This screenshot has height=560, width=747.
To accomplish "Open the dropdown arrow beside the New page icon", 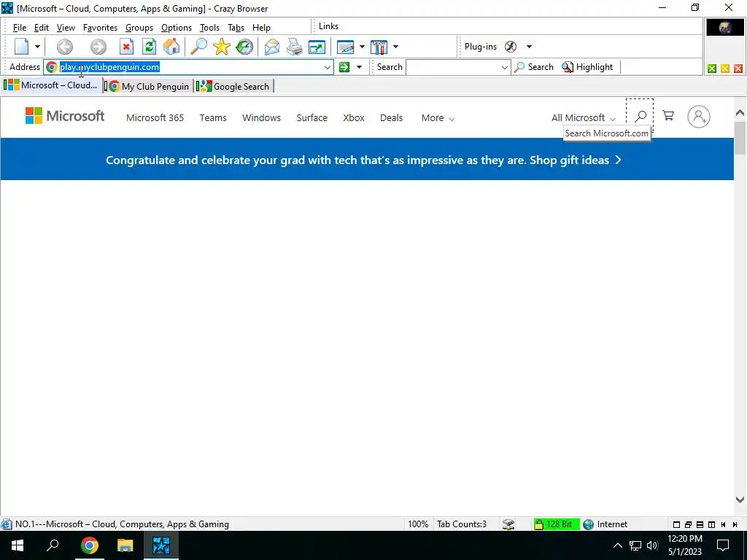I will click(x=37, y=47).
